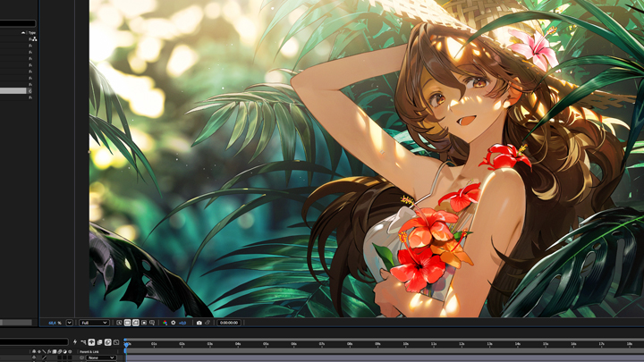
Task: Open grid and guide options icon
Action: click(152, 323)
